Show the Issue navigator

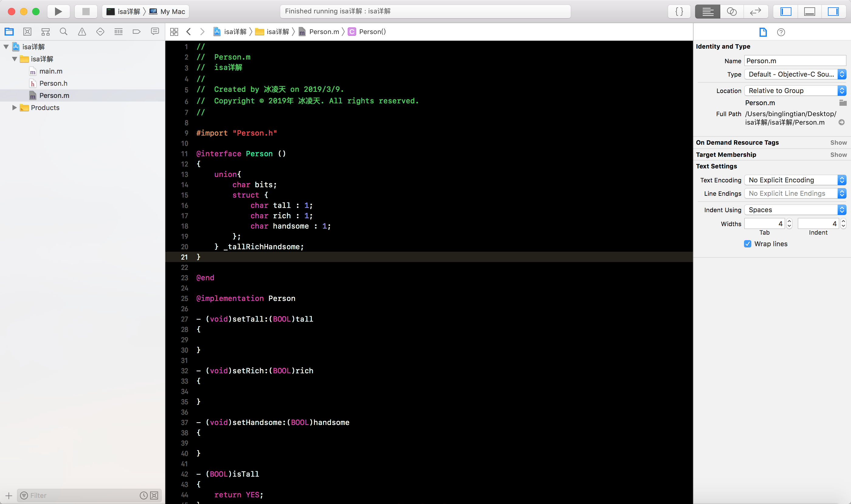click(x=82, y=32)
